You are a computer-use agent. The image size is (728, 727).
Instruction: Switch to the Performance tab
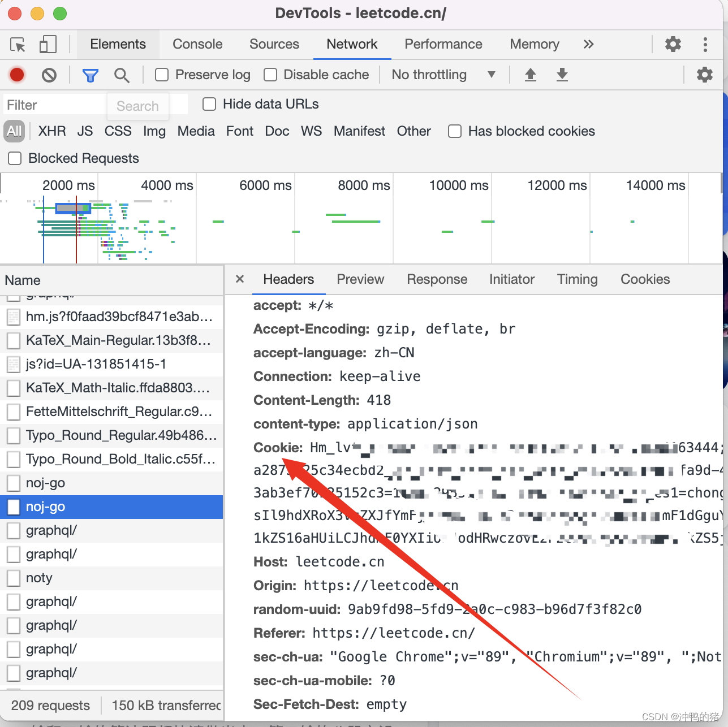(443, 44)
